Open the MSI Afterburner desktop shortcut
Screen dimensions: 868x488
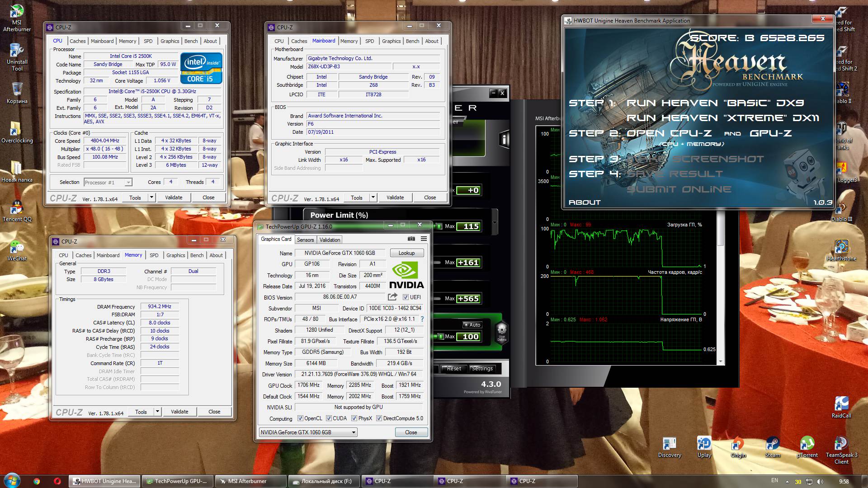click(x=17, y=18)
